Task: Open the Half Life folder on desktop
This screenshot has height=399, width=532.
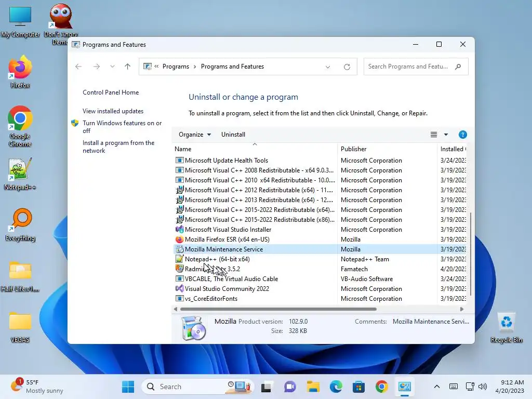Action: tap(20, 276)
